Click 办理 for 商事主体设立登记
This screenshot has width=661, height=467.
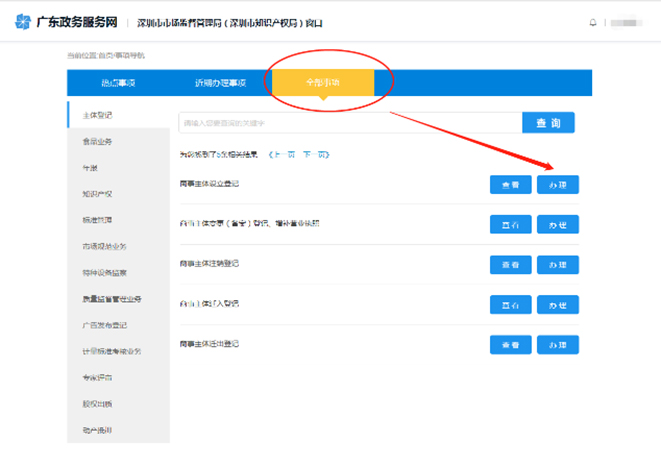tap(557, 184)
